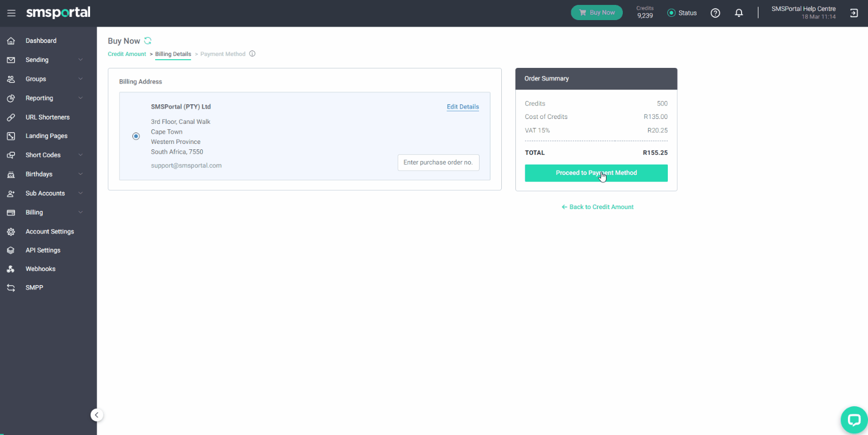Click the Birthdays cake icon
The width and height of the screenshot is (868, 435).
[x=11, y=174]
